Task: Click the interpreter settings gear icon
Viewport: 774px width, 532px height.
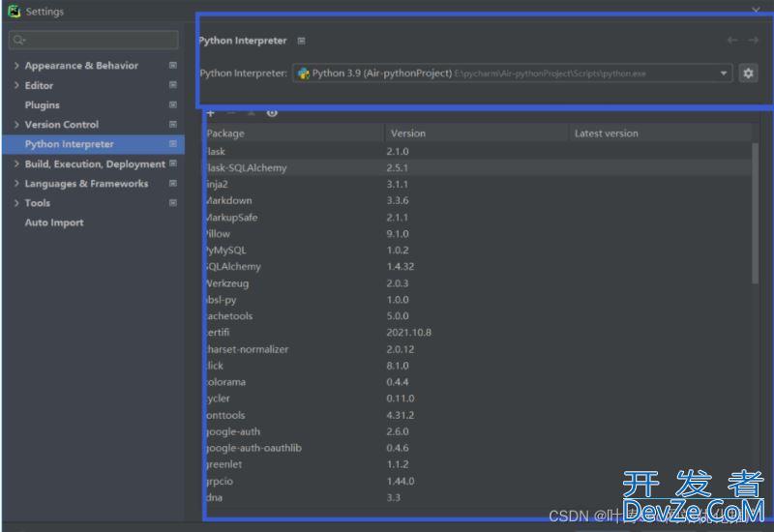Action: click(748, 74)
